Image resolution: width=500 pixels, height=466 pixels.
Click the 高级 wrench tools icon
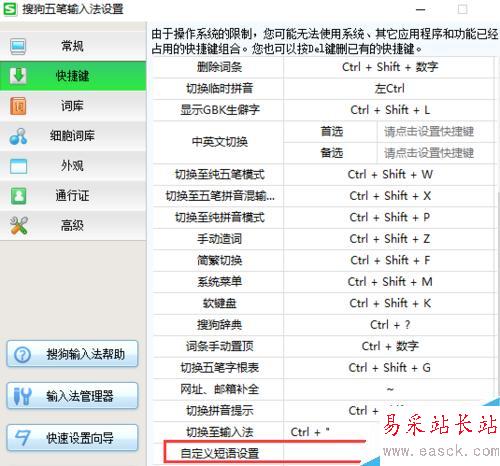19,226
